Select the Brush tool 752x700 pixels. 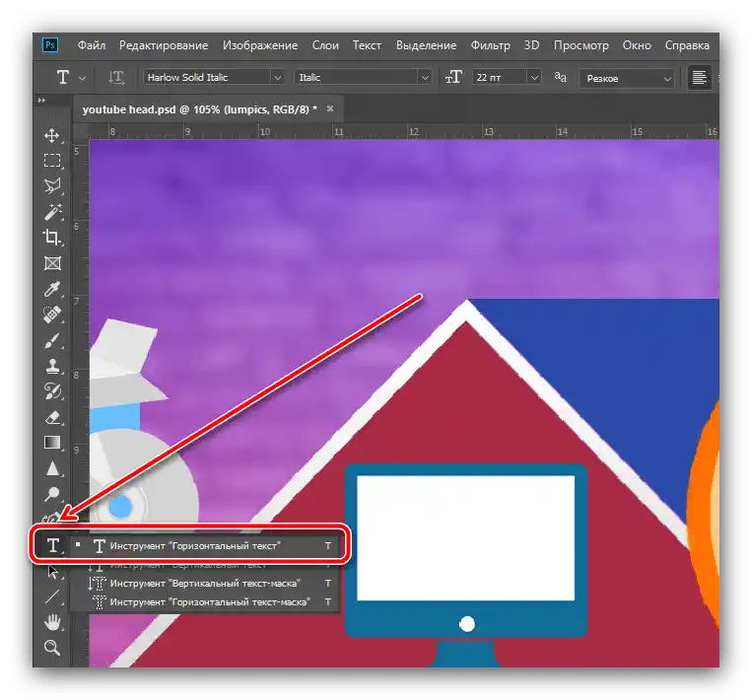tap(52, 341)
